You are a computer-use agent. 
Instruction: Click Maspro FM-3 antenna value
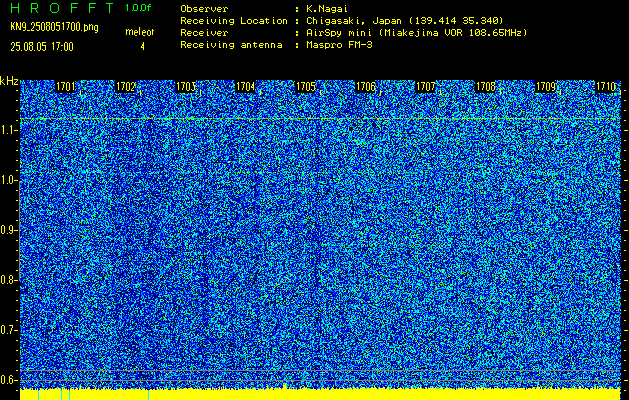point(339,45)
